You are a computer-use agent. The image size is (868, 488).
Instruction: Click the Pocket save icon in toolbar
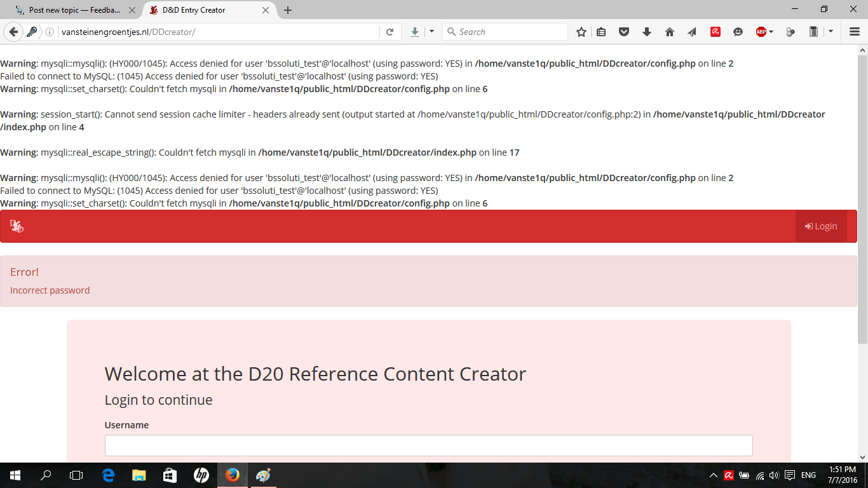624,32
